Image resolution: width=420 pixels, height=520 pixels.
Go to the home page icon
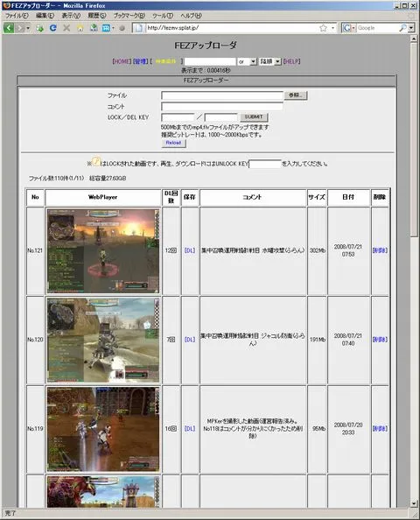[x=80, y=28]
